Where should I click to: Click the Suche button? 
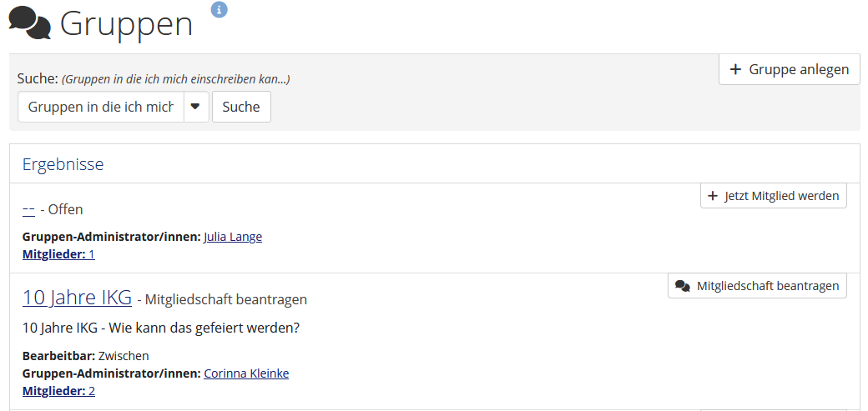coord(241,107)
